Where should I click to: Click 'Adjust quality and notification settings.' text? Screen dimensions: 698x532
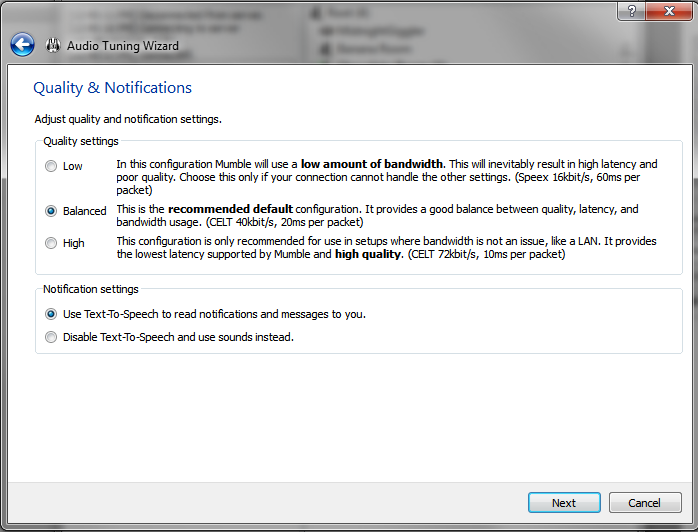pyautogui.click(x=128, y=119)
